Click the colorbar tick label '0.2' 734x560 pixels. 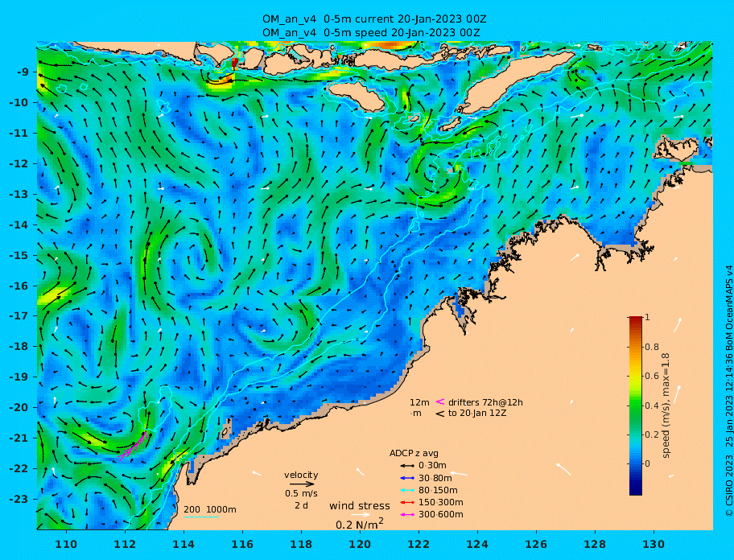pos(652,434)
